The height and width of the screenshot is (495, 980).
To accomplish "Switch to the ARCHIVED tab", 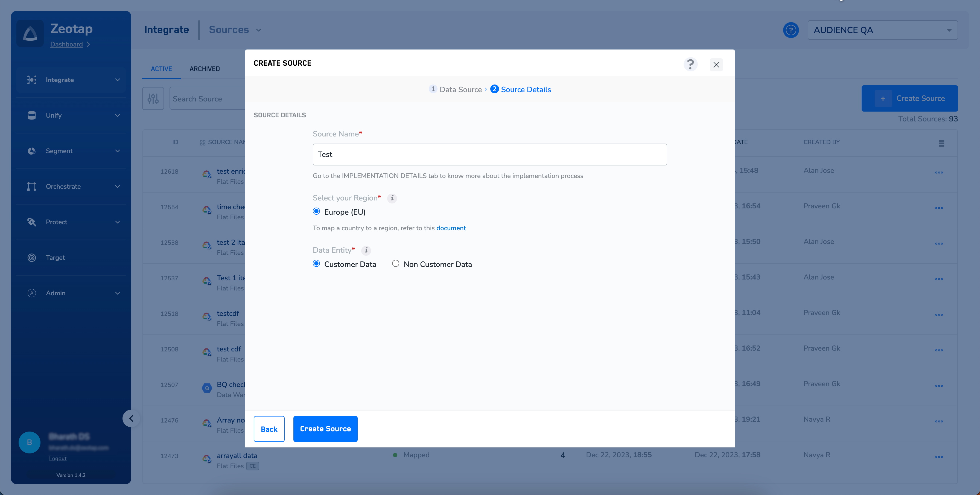I will coord(204,69).
